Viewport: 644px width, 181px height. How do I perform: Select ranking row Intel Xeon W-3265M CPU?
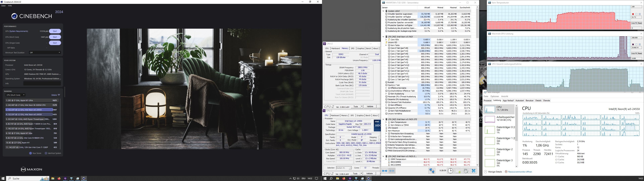(x=31, y=105)
